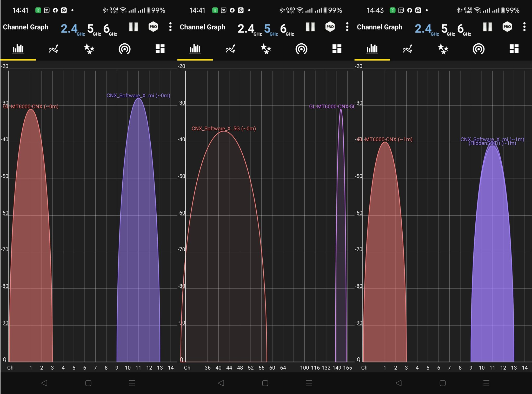This screenshot has height=394, width=532.
Task: Open access point signal tab in left screenshot
Action: pyautogui.click(x=124, y=49)
